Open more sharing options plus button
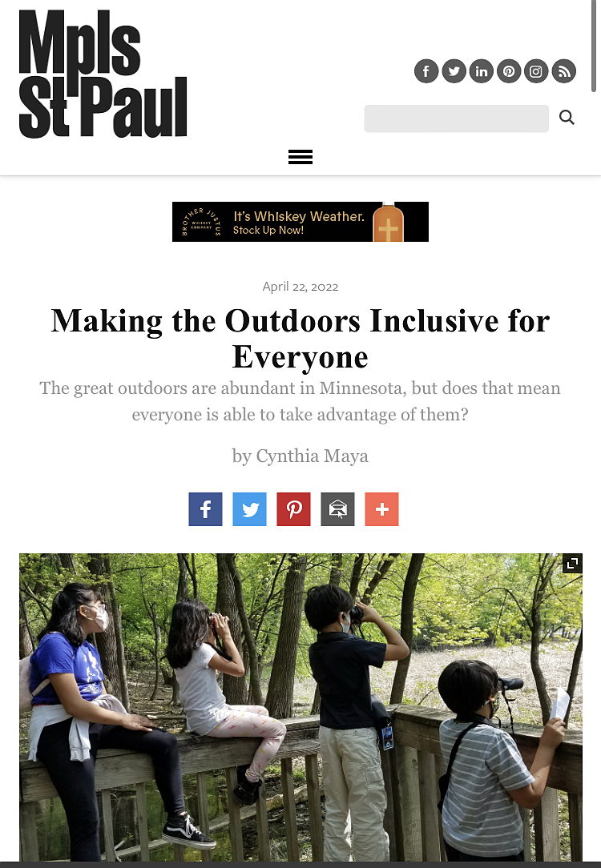 click(381, 509)
